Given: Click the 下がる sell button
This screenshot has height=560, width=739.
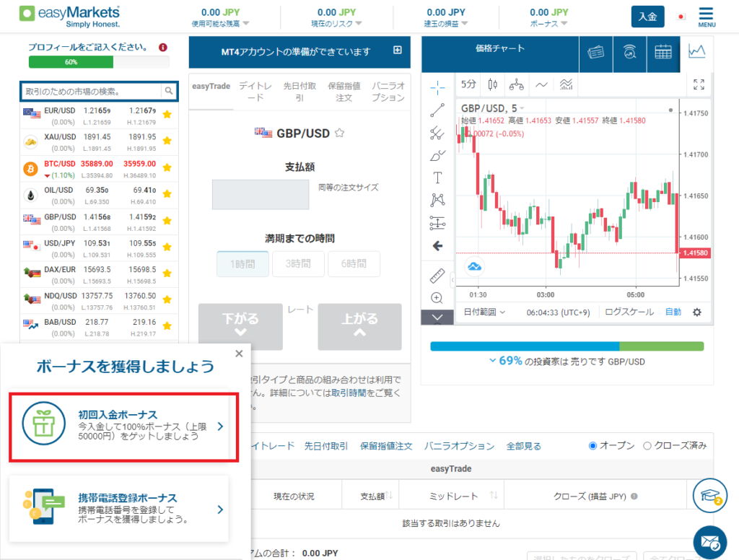Looking at the screenshot, I should click(240, 326).
